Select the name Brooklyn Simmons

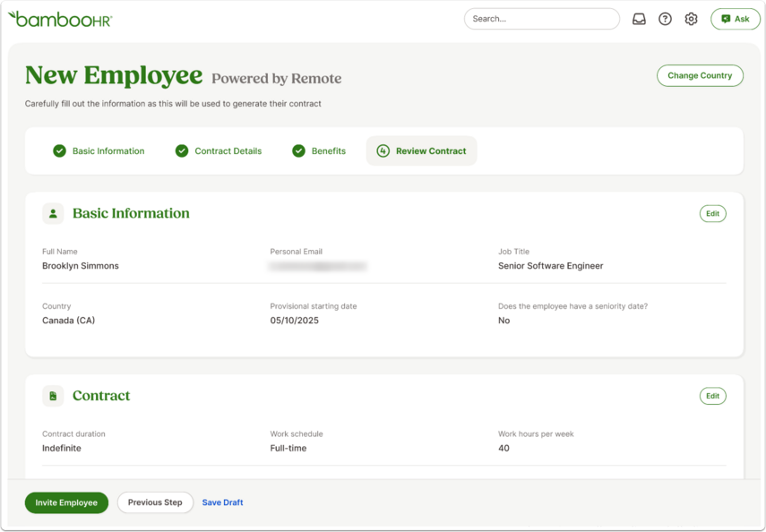coord(81,266)
